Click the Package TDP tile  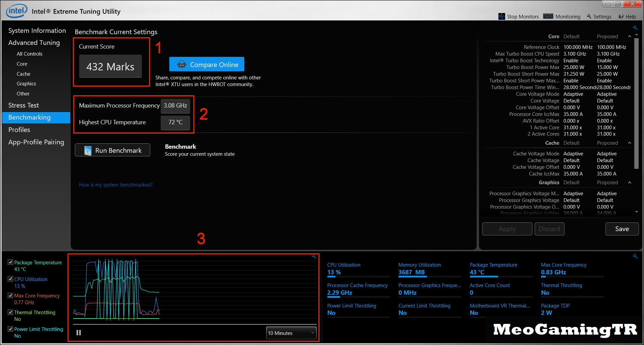pos(572,310)
